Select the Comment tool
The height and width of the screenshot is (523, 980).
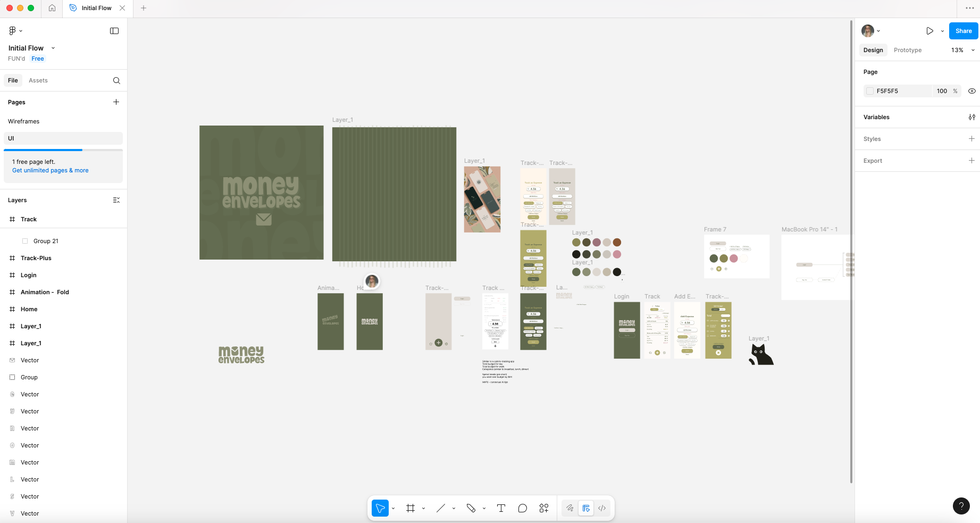tap(522, 508)
